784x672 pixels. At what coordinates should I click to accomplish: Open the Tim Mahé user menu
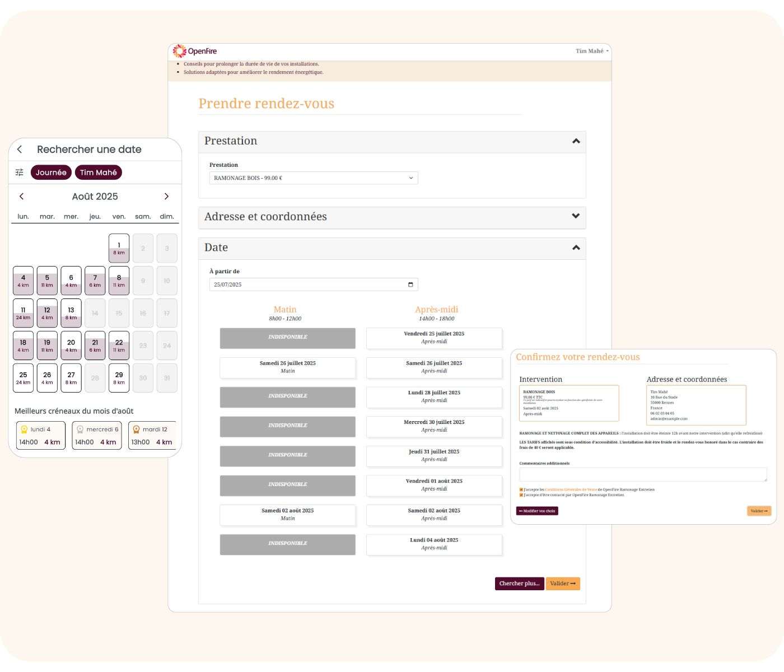[x=592, y=51]
